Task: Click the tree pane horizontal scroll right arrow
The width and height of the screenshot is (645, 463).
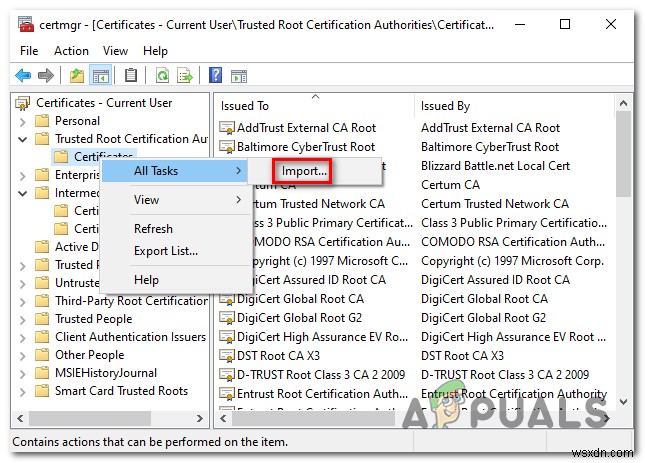Action: (x=200, y=419)
